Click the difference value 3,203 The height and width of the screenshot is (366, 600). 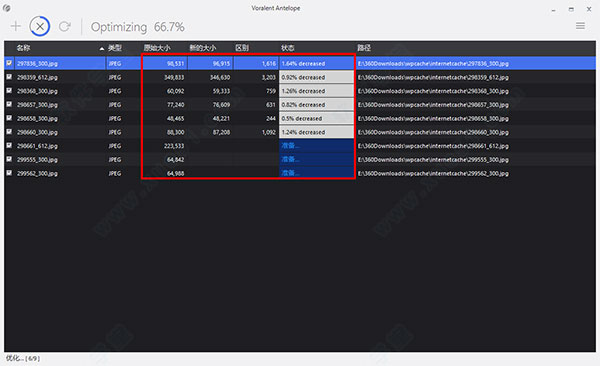coord(269,77)
